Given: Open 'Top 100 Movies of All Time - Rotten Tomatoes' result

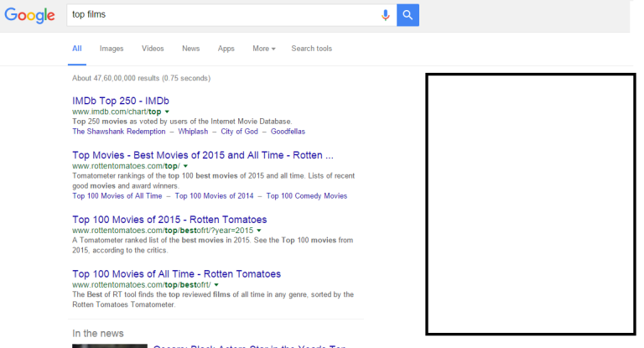Looking at the screenshot, I should pos(177,274).
